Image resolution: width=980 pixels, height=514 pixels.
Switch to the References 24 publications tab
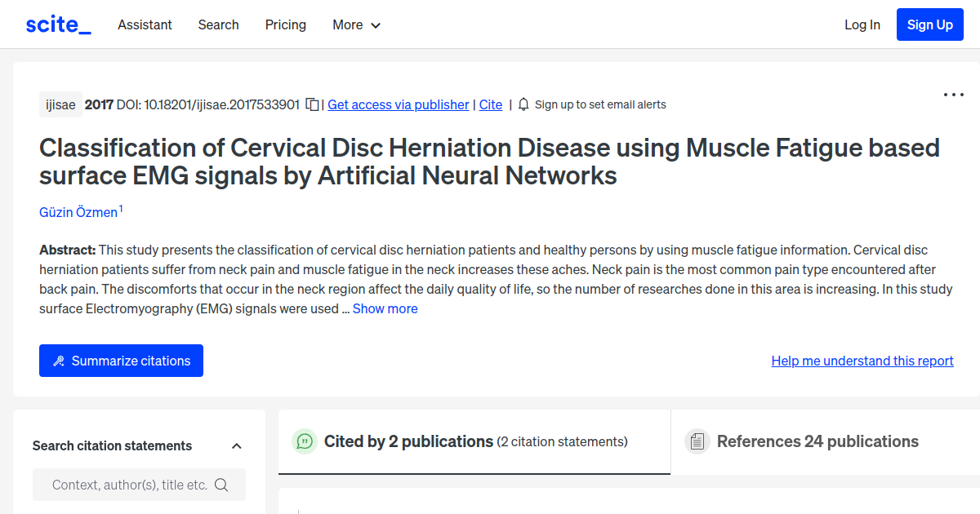coord(817,441)
